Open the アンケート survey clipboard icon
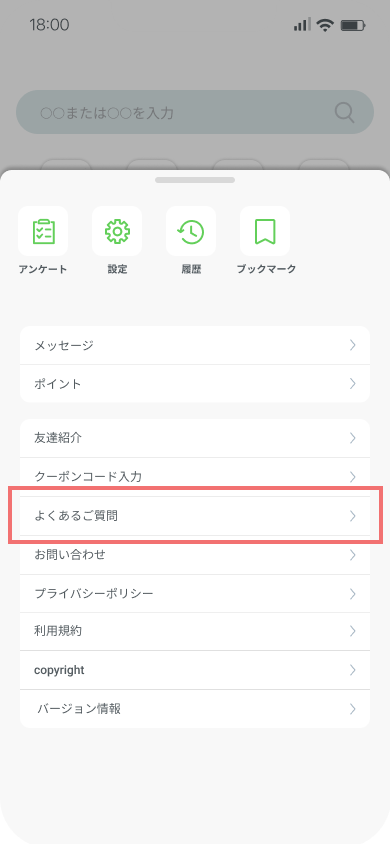The height and width of the screenshot is (844, 390). (43, 231)
